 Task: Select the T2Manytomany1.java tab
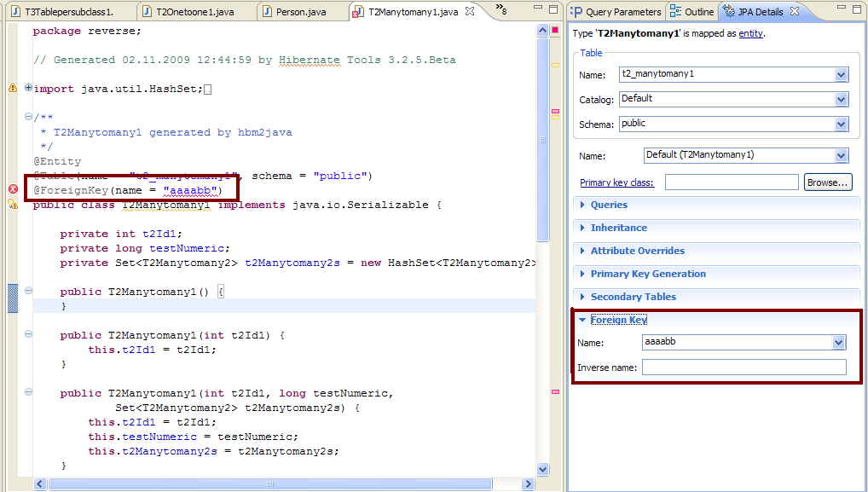point(413,11)
